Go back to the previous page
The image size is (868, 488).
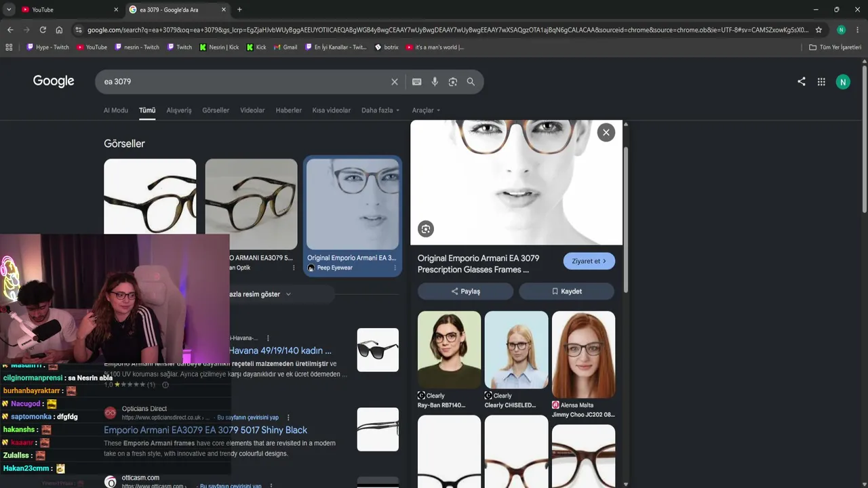pyautogui.click(x=10, y=30)
